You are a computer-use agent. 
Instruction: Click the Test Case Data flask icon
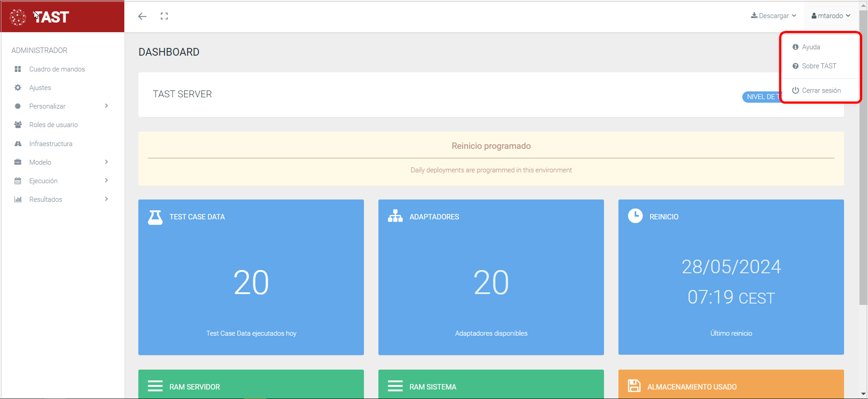click(x=155, y=217)
